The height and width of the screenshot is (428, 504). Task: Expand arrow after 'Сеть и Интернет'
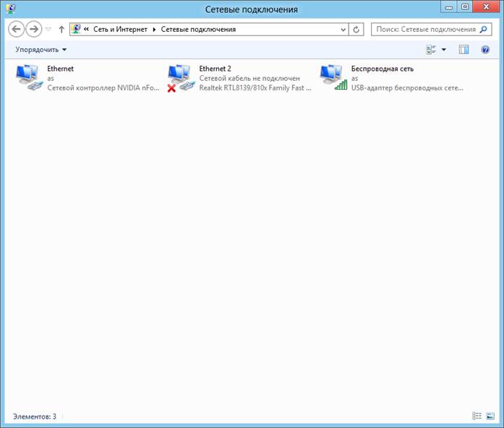(x=154, y=29)
